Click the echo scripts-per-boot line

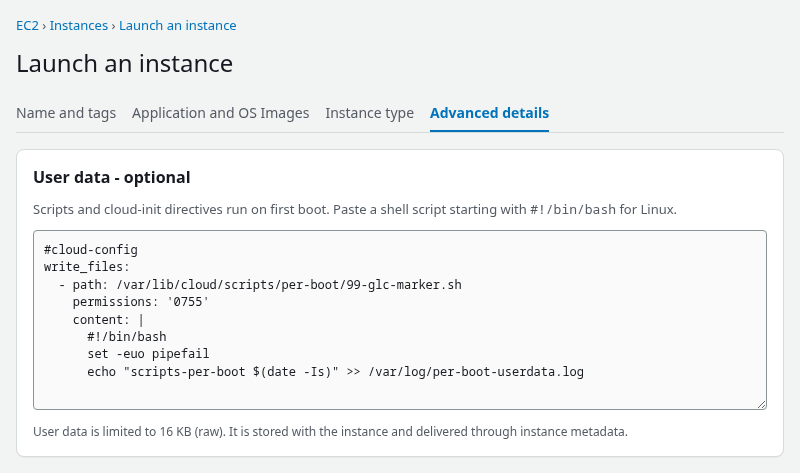click(x=335, y=372)
